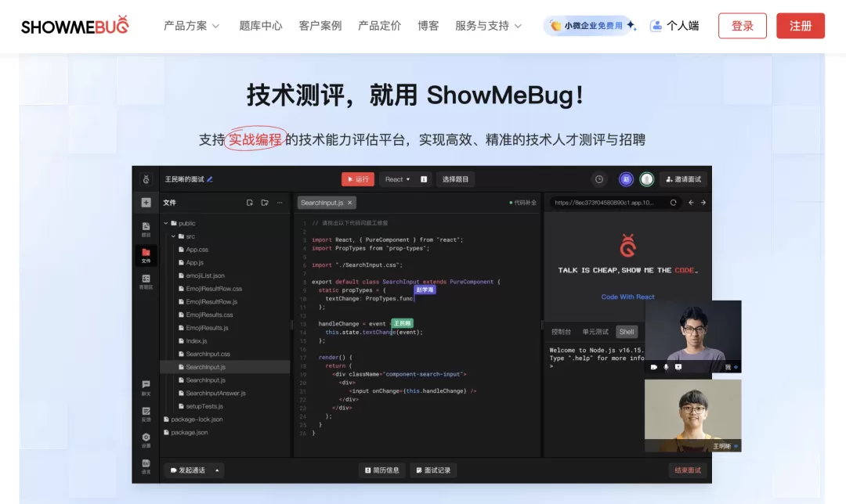
Task: Click the green-ringed user avatar
Action: coord(647,179)
